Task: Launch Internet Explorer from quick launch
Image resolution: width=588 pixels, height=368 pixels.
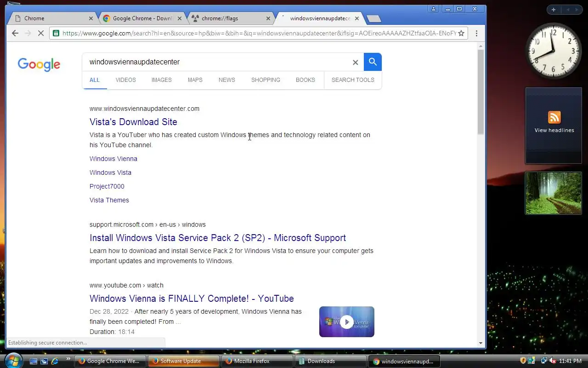Action: (x=55, y=361)
